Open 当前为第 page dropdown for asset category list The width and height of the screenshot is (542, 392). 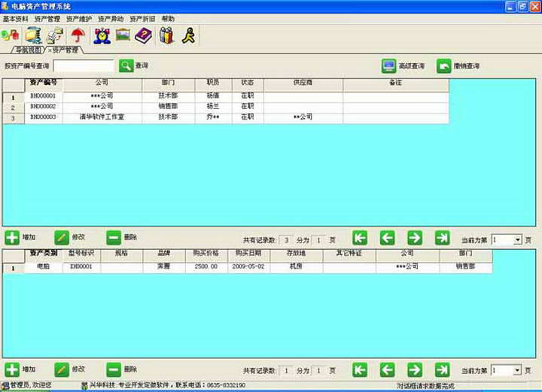point(517,371)
